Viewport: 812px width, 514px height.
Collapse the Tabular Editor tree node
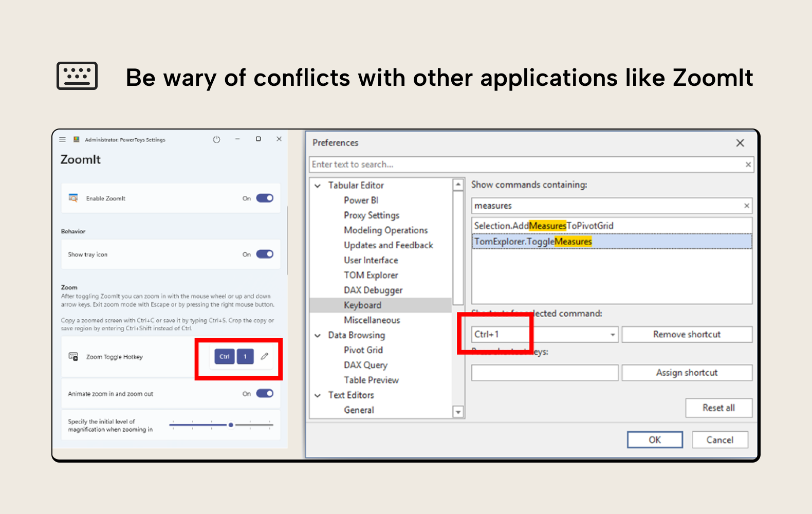tap(318, 186)
